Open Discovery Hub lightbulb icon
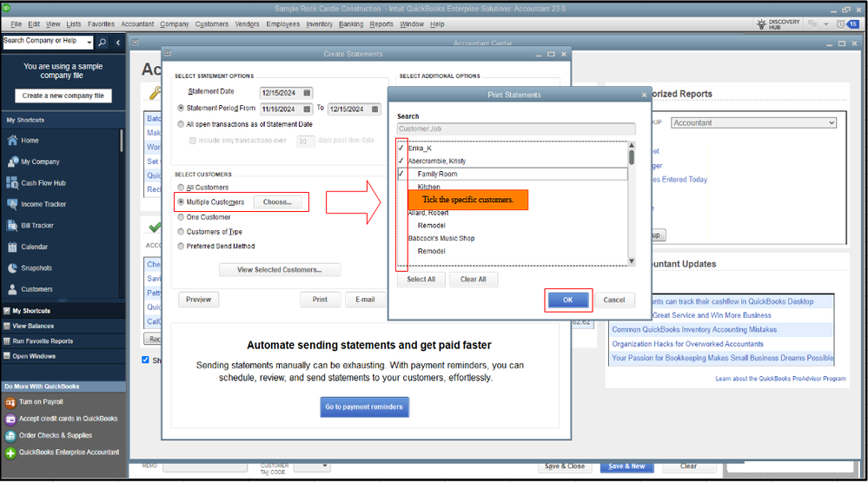Viewport: 868px width, 482px height. pyautogui.click(x=762, y=24)
